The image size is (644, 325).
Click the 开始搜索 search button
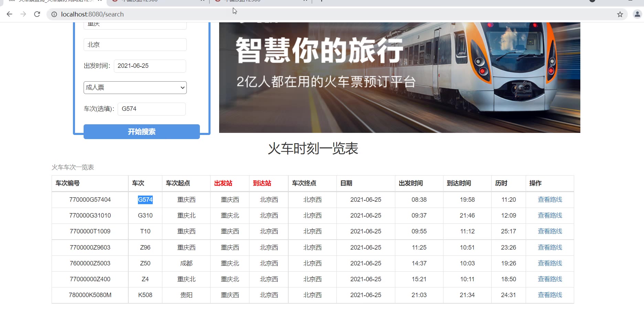click(142, 132)
